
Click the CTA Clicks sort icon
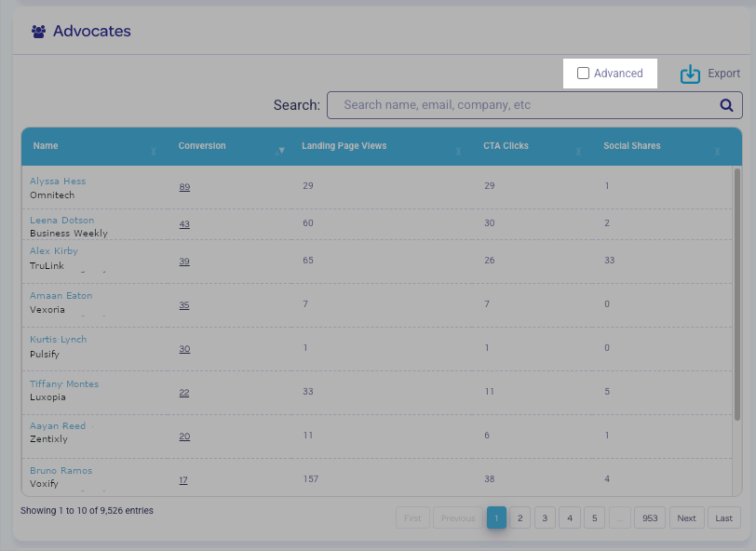pyautogui.click(x=578, y=151)
